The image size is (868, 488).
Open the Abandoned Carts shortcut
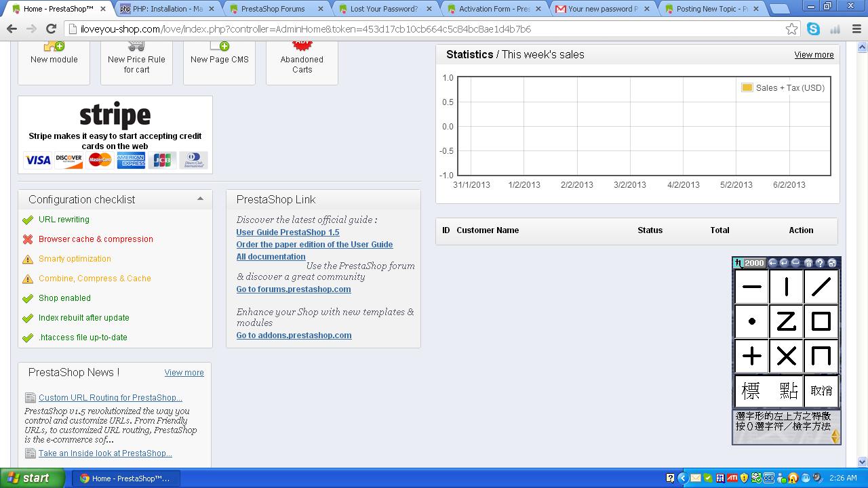pos(302,62)
